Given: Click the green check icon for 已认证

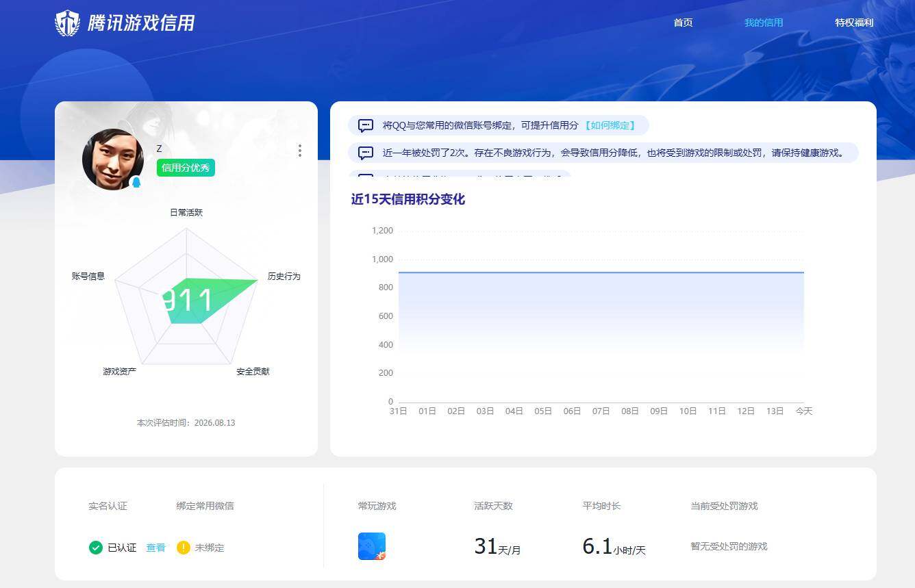Looking at the screenshot, I should [x=96, y=548].
